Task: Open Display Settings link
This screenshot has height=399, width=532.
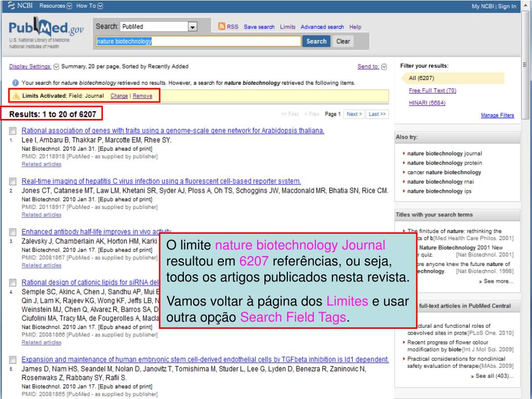Action: 30,66
